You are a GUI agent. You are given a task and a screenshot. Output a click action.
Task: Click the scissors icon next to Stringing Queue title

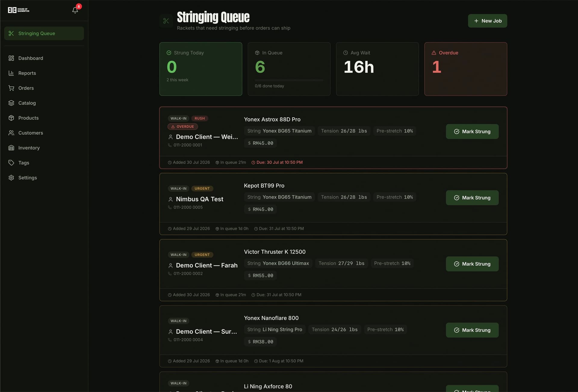click(166, 21)
